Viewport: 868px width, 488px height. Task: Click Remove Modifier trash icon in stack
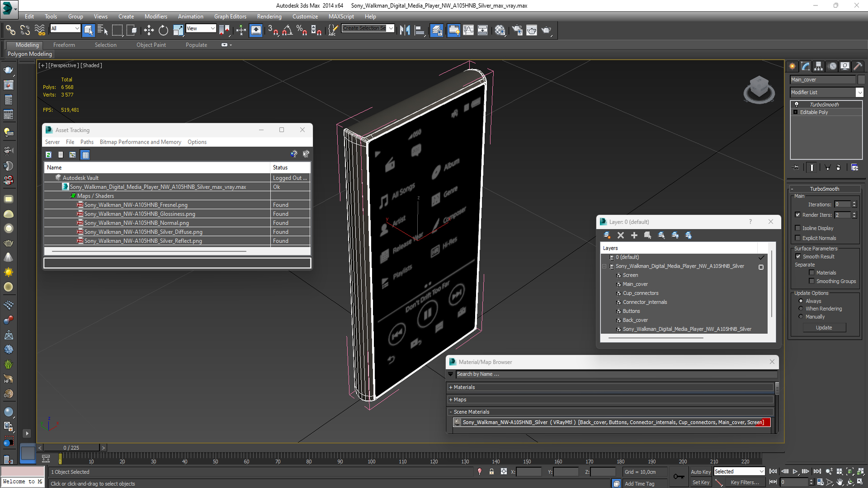(838, 167)
